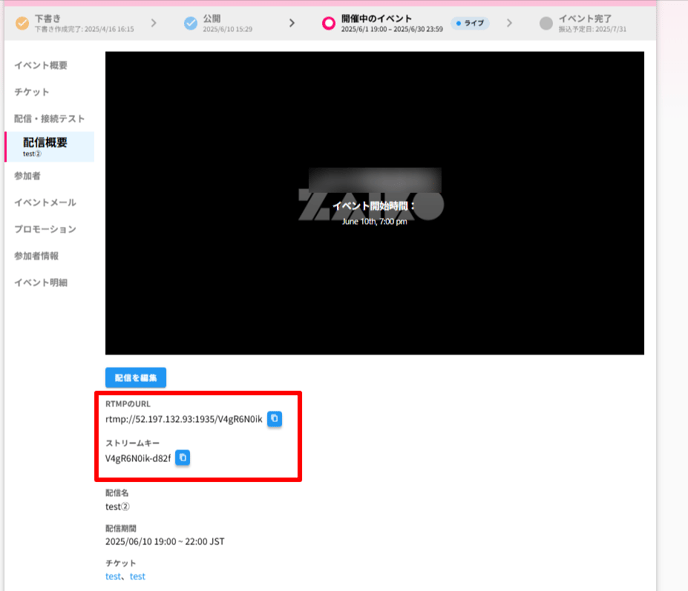Open イベントメール in the sidebar
The image size is (688, 591).
coord(45,202)
